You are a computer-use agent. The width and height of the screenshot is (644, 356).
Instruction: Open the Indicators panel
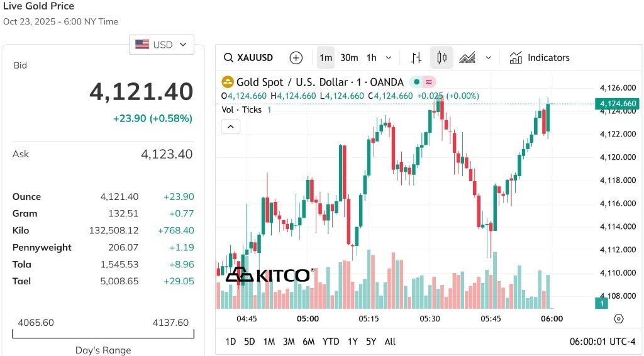[x=539, y=58]
